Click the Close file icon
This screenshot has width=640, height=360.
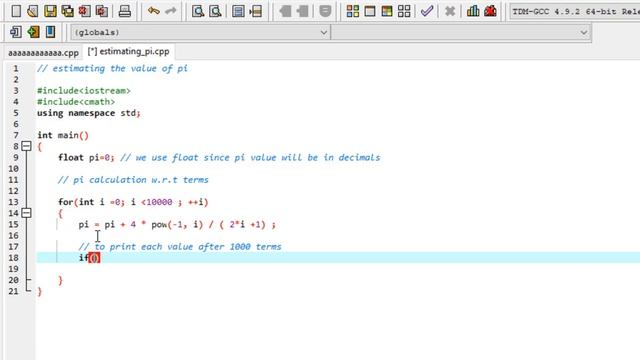tap(84, 11)
